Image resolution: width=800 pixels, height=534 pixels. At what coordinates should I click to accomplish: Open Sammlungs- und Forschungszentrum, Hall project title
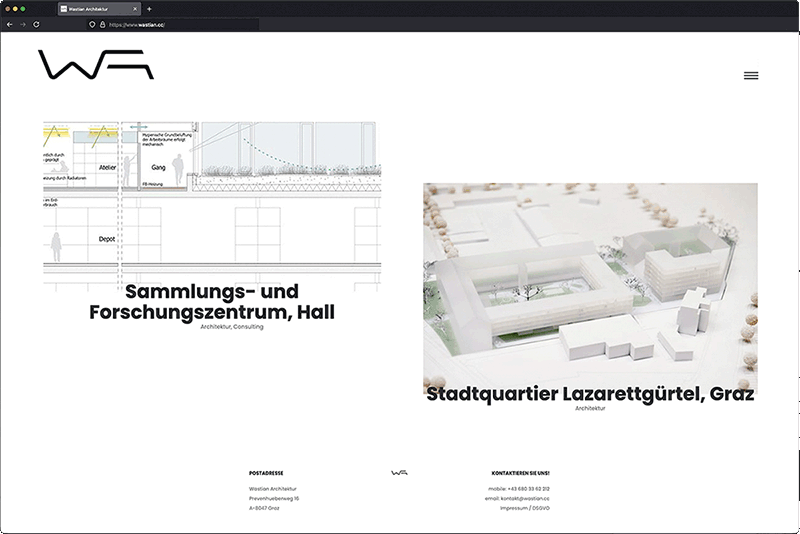(x=212, y=302)
